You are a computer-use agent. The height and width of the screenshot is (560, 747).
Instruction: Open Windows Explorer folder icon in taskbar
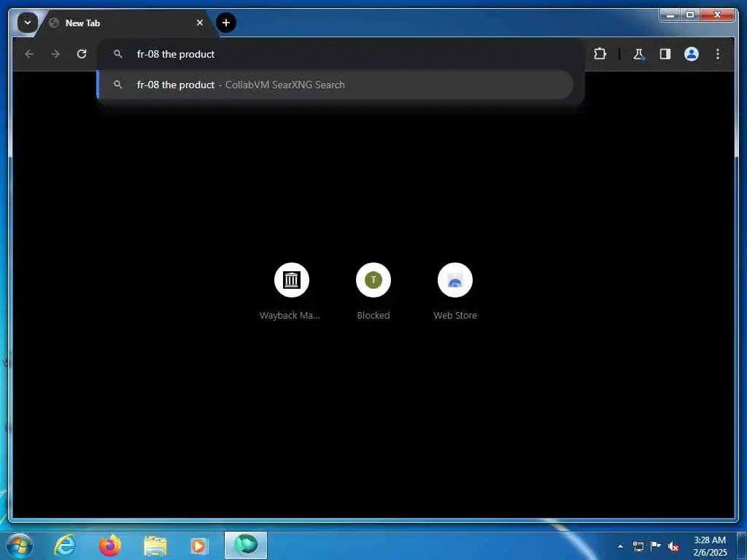155,545
